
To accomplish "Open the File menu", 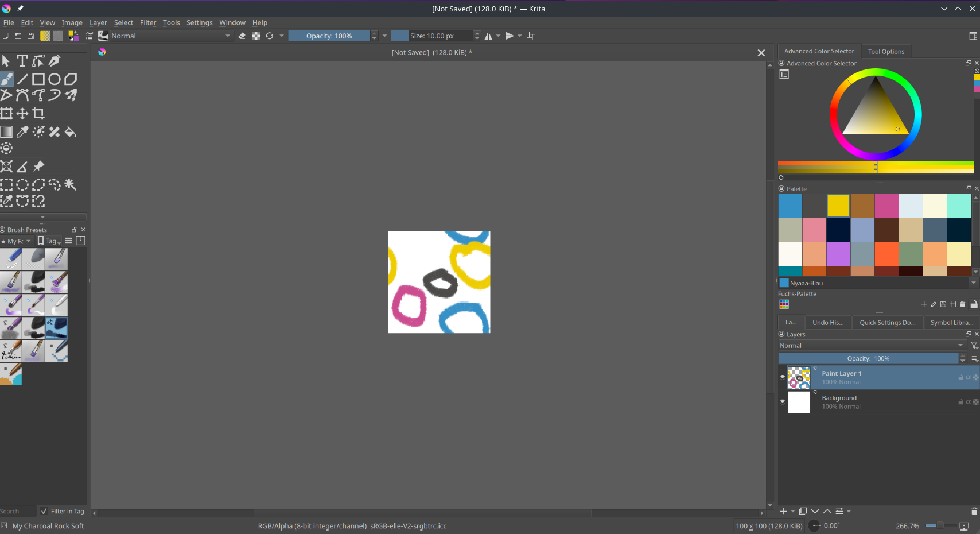I will click(x=9, y=23).
